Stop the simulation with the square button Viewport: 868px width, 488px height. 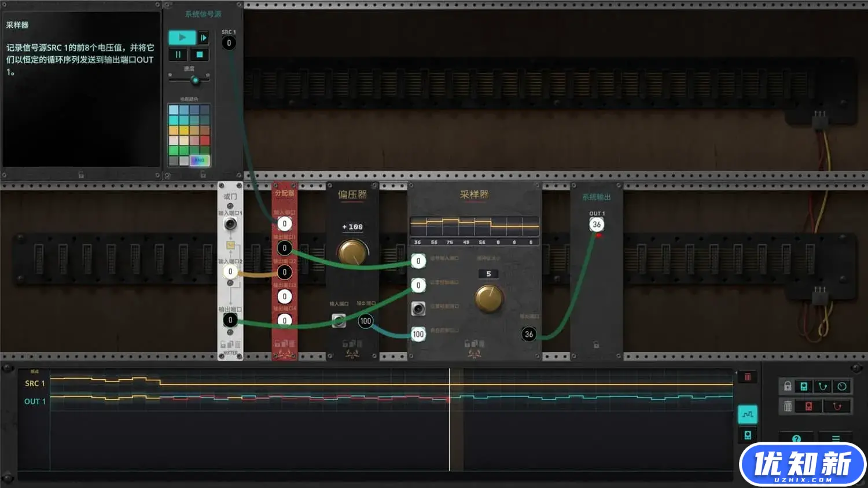199,54
